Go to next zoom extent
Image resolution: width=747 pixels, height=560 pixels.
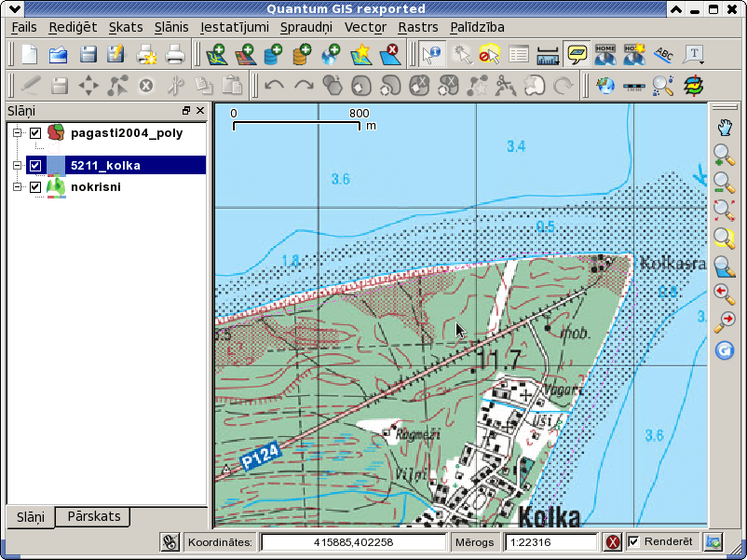(x=724, y=322)
